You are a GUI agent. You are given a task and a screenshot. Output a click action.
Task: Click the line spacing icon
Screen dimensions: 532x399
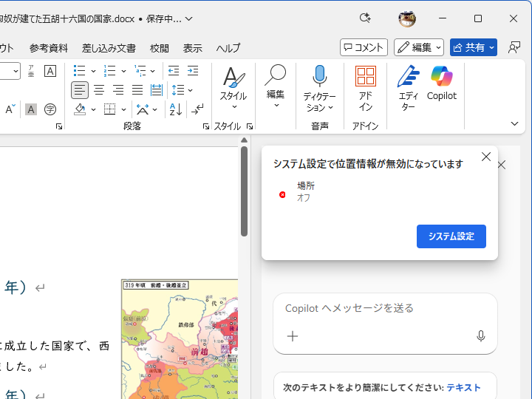[x=178, y=90]
